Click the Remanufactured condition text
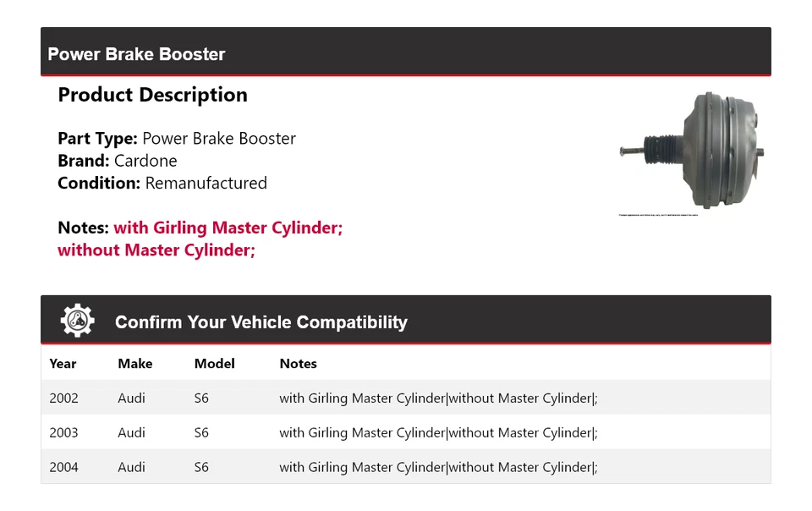Image resolution: width=812 pixels, height=511 pixels. [206, 183]
